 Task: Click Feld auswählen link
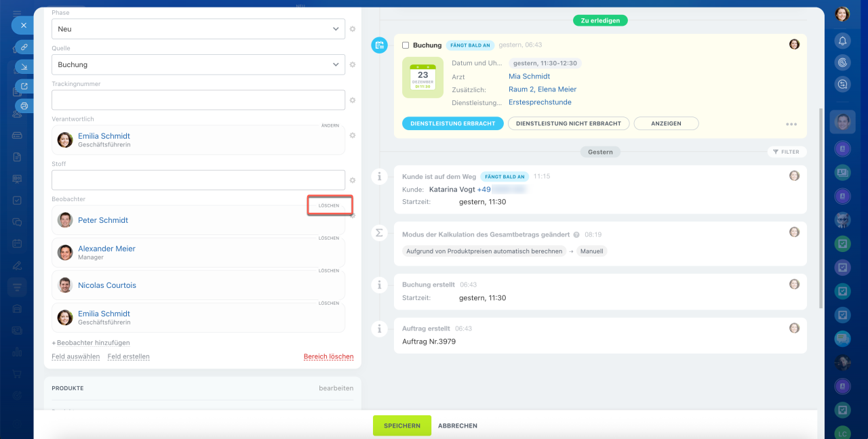[x=76, y=356]
